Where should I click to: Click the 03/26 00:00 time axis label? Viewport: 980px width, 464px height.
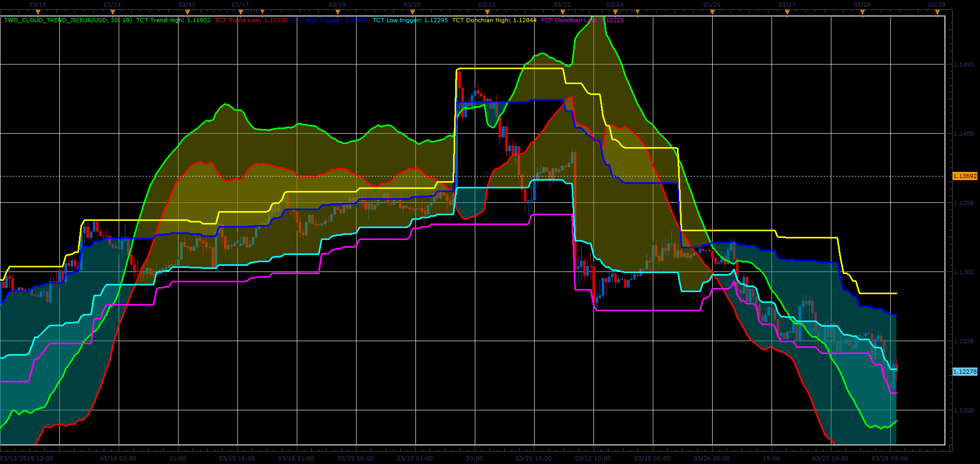pyautogui.click(x=712, y=458)
